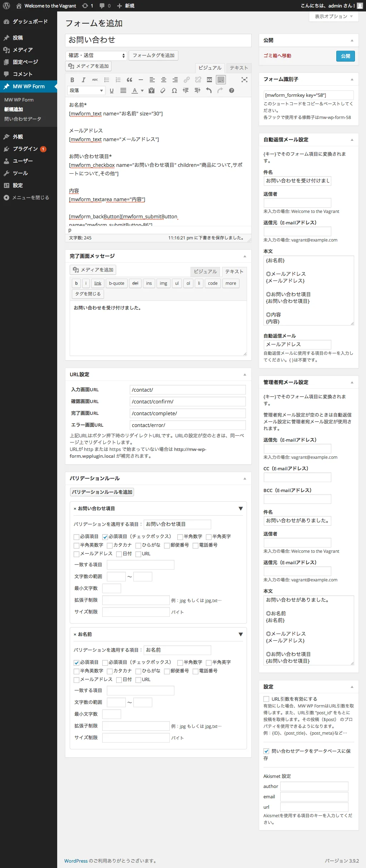The width and height of the screenshot is (366, 868).
Task: Check 必須項目 for お問い合わせ項目 rule
Action: 76,537
